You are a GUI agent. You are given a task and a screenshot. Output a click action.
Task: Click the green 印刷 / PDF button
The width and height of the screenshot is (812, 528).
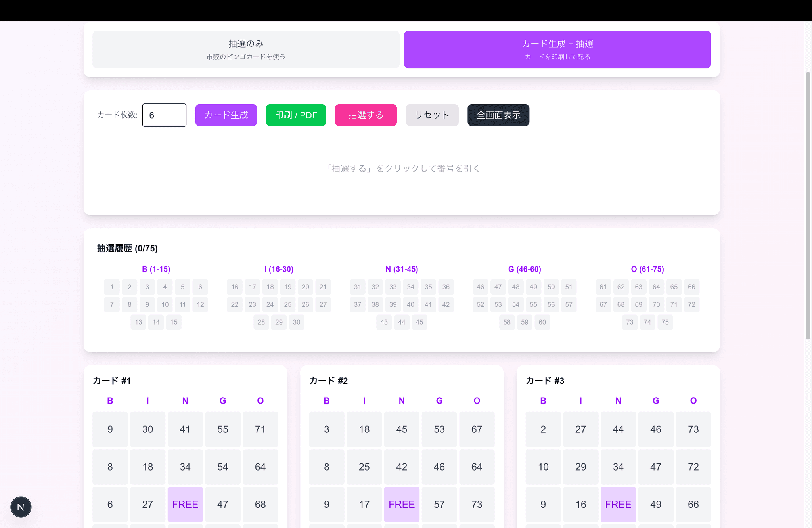click(x=296, y=115)
